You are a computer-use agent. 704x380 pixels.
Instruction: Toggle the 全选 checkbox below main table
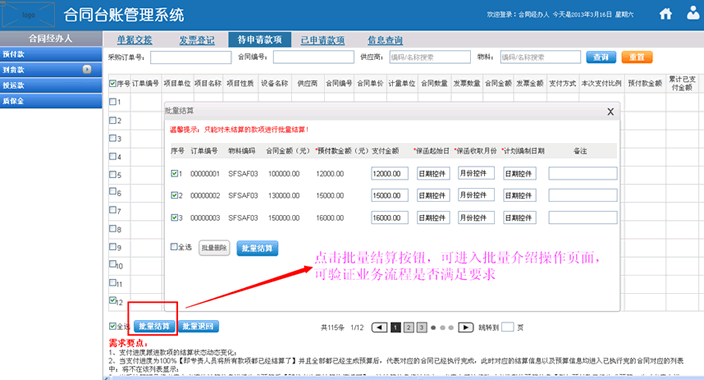point(113,326)
